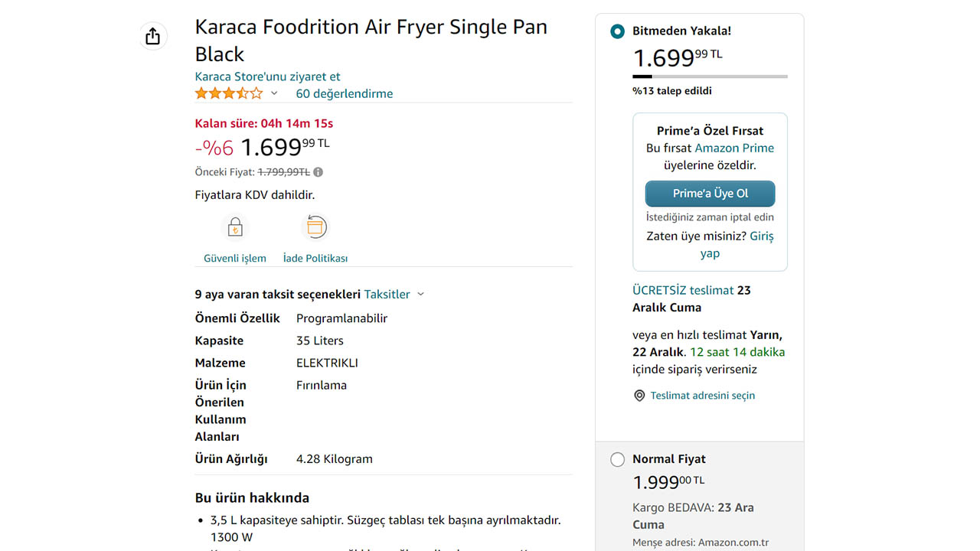Click the star rating icons
The height and width of the screenshot is (551, 980).
[228, 93]
